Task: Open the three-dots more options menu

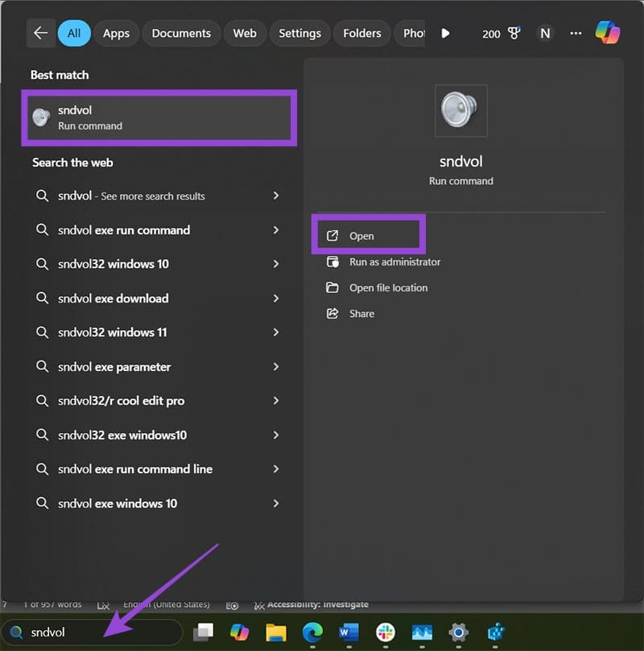Action: pyautogui.click(x=576, y=33)
